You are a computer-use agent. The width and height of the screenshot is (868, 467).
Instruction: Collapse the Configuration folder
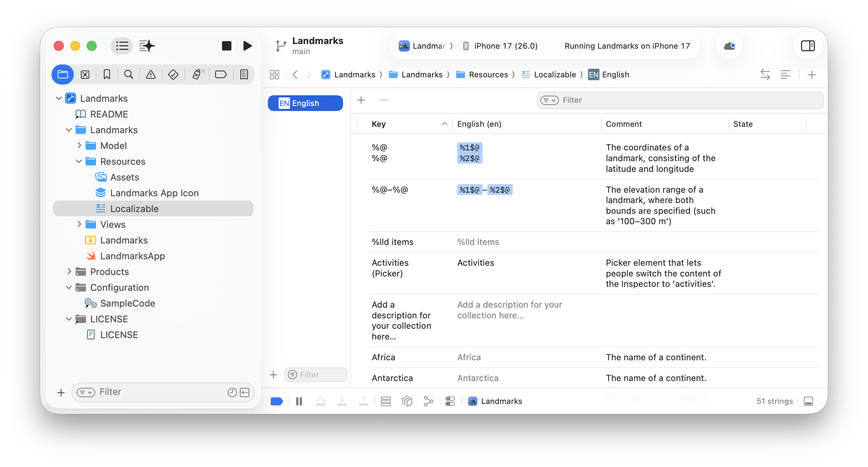(x=69, y=287)
